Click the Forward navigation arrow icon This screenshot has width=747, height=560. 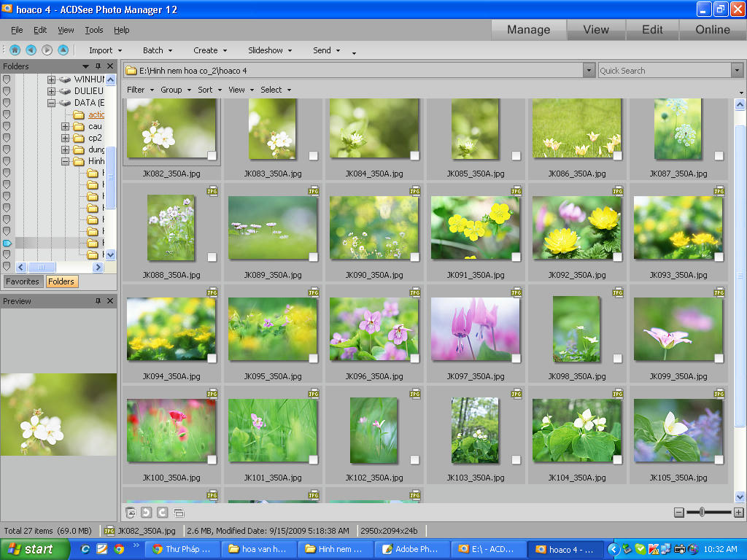point(47,50)
